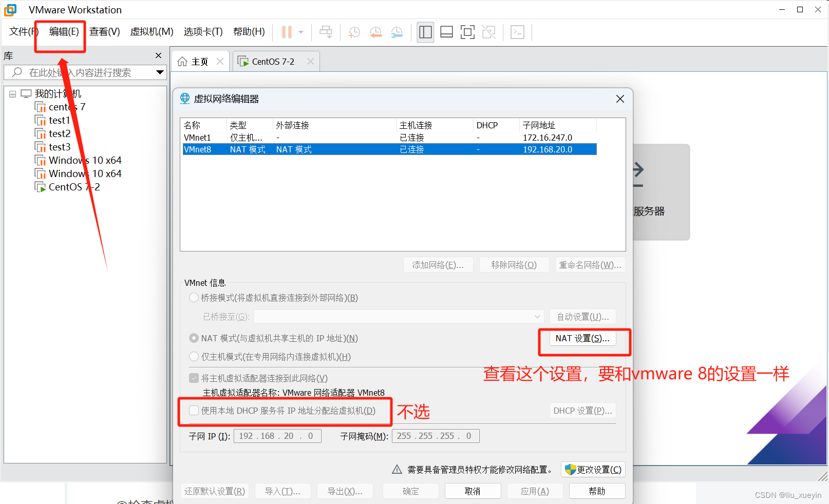The image size is (829, 504).
Task: Click 更改设置(C) shield button
Action: tap(593, 470)
